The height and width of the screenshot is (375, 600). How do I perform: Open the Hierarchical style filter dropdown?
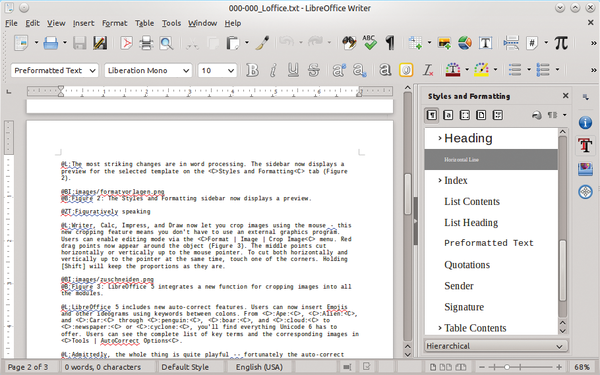coord(496,346)
